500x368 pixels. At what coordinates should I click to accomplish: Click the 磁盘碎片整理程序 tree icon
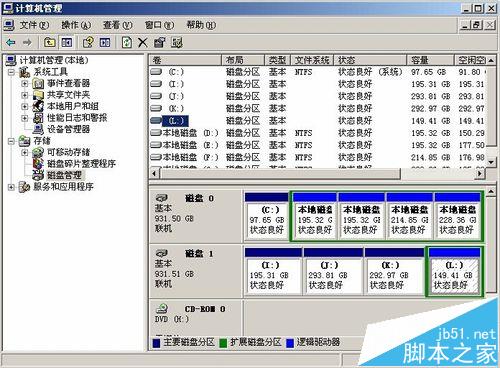point(38,163)
